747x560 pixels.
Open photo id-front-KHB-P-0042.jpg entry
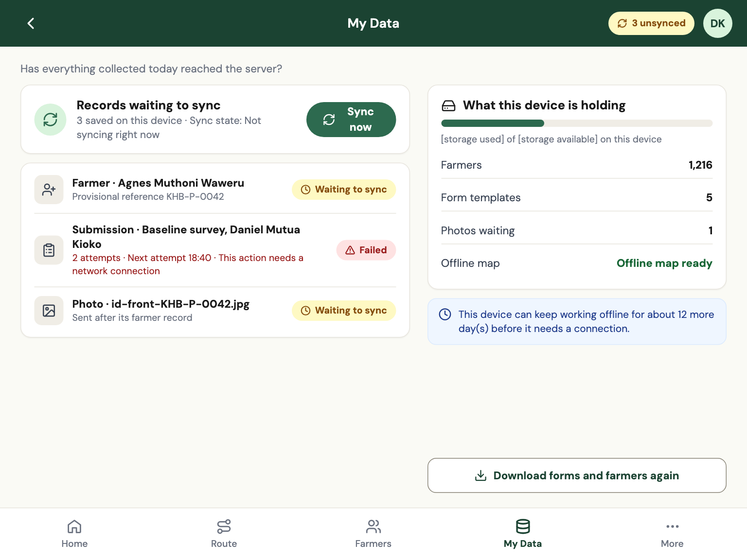click(215, 311)
